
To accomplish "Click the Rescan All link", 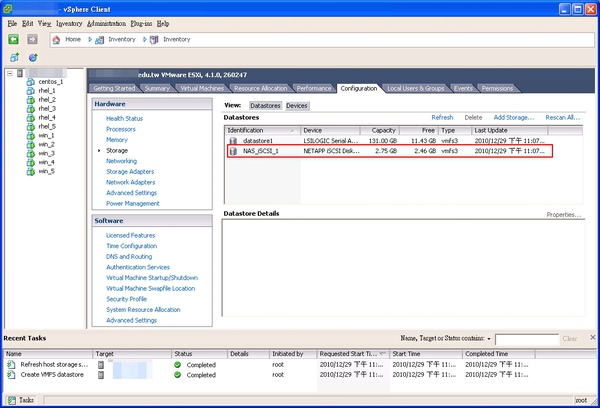I will point(562,118).
